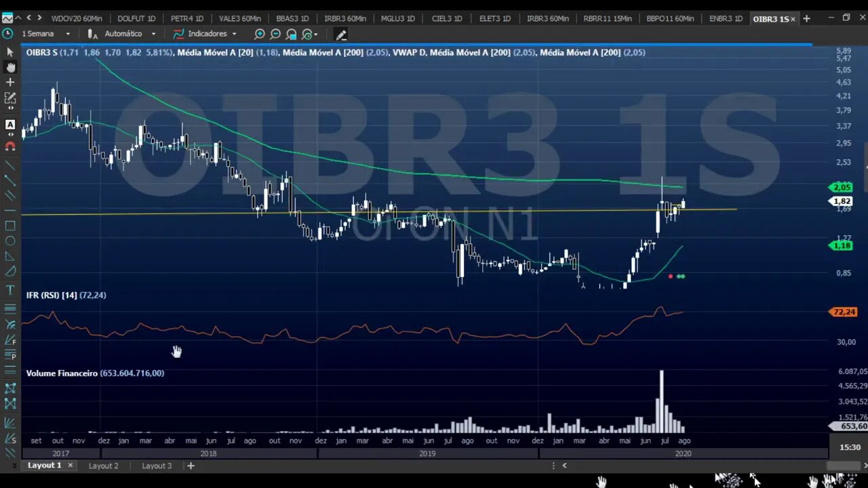
Task: Select the upper pattern polygon tool
Action: (10, 388)
